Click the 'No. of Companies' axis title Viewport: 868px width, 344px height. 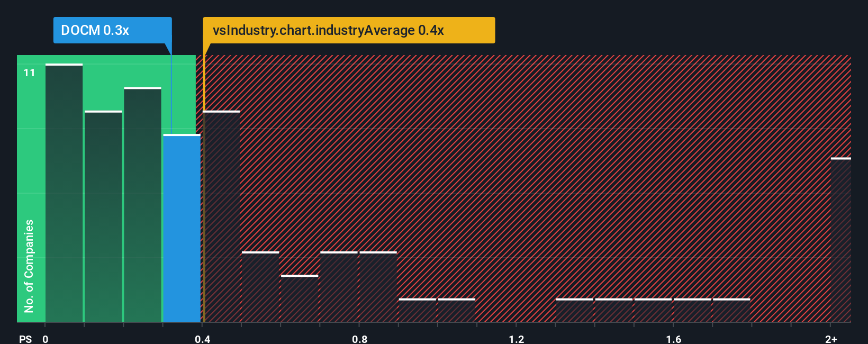[x=29, y=266]
